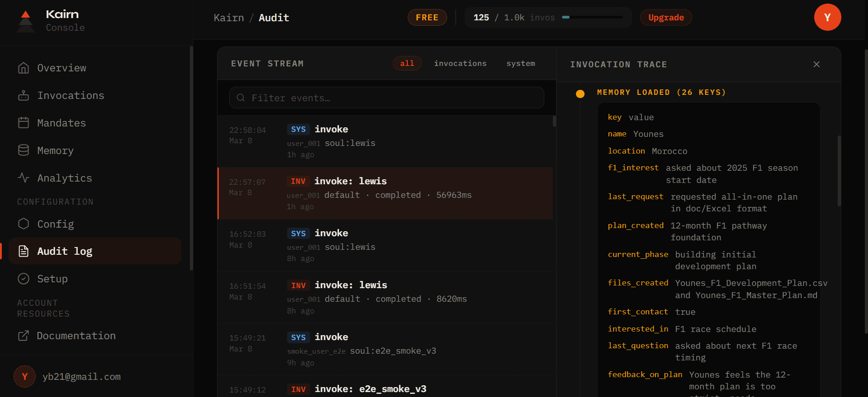Select the 'all' event filter
868x397 pixels.
[x=407, y=63]
